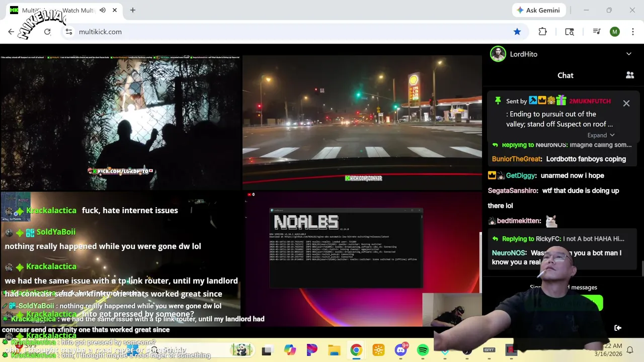Click the crown badge beside GetDiggy

(x=492, y=175)
